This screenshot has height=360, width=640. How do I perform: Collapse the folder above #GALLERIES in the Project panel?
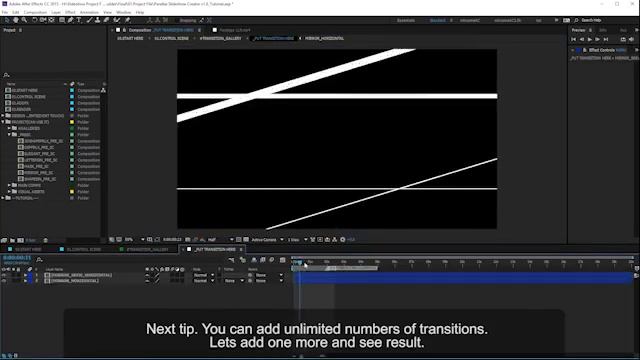(x=3, y=122)
